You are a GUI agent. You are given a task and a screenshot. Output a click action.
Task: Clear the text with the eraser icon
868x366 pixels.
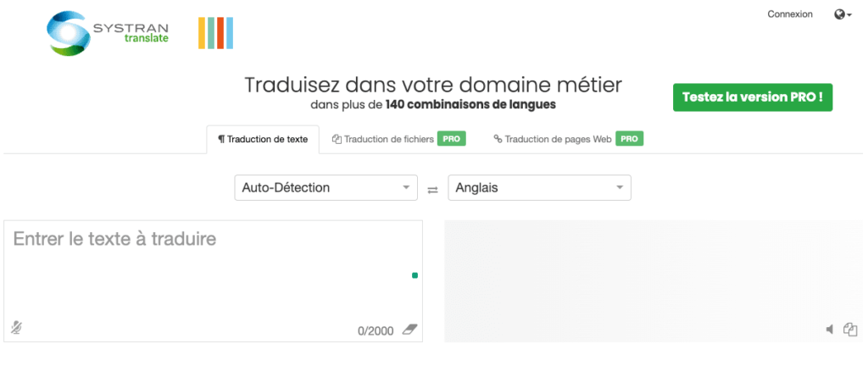coord(409,330)
